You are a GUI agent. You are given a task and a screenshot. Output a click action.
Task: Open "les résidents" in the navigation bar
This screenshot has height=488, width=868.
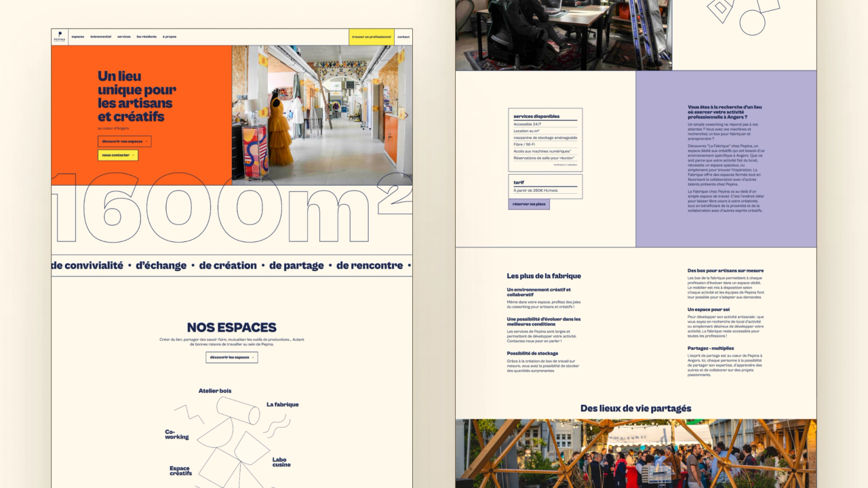[146, 37]
